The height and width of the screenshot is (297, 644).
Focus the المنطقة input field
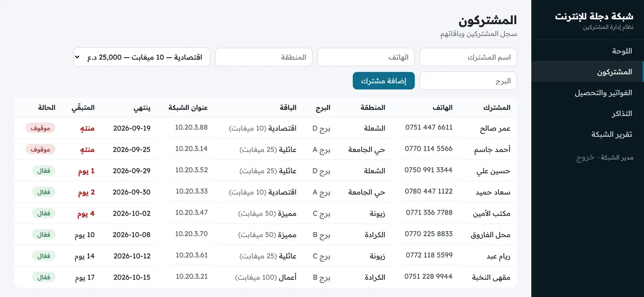264,57
